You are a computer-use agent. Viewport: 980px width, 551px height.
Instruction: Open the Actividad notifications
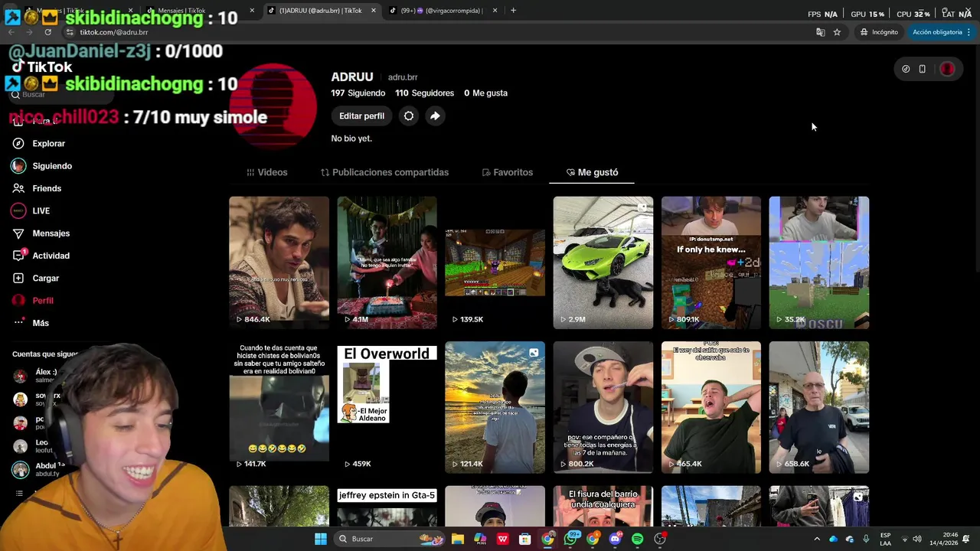coord(41,256)
